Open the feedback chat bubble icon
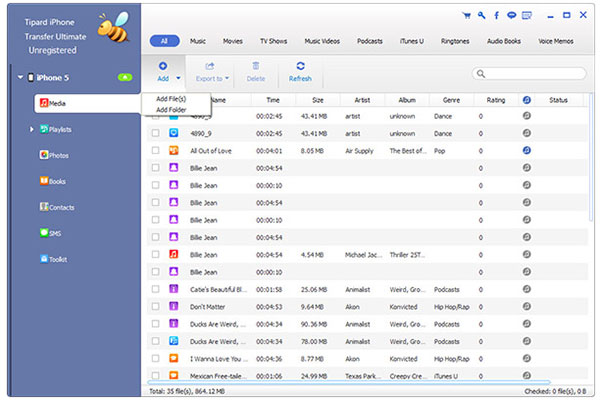Viewport: 600px width, 400px height. point(511,15)
